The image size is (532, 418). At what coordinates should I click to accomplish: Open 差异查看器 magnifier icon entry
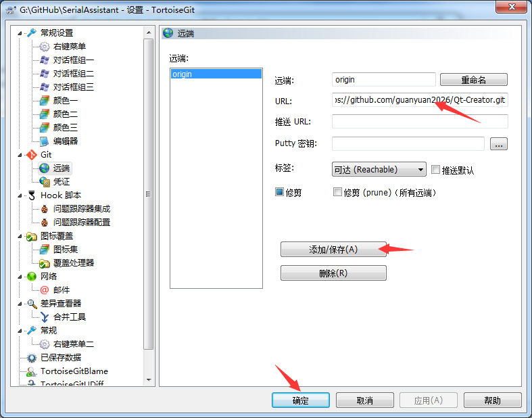pyautogui.click(x=32, y=304)
